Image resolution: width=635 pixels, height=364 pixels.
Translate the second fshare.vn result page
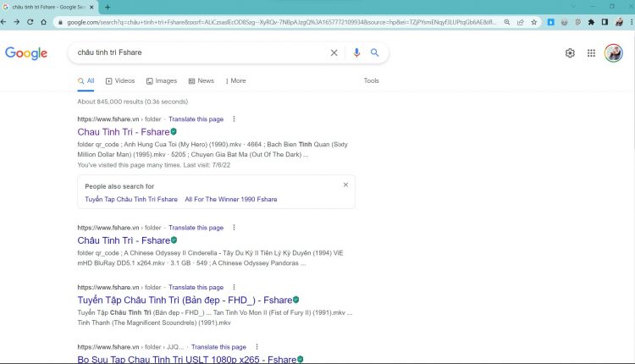pyautogui.click(x=196, y=228)
